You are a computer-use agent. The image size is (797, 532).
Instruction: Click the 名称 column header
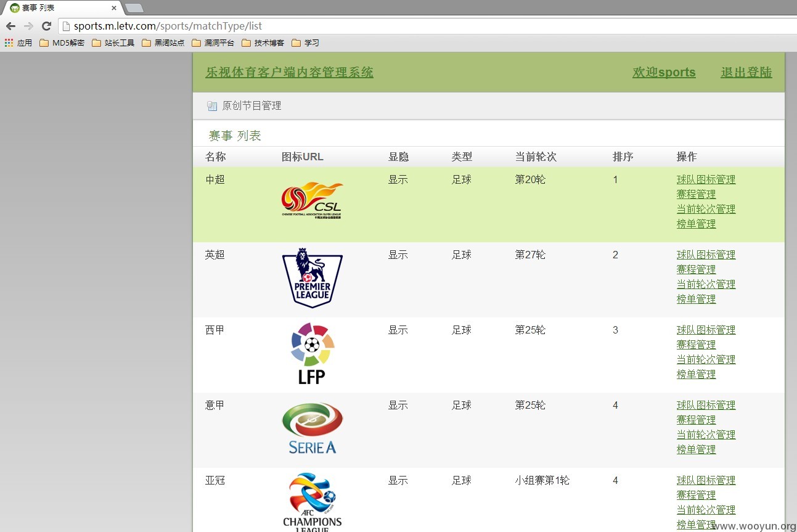(215, 157)
